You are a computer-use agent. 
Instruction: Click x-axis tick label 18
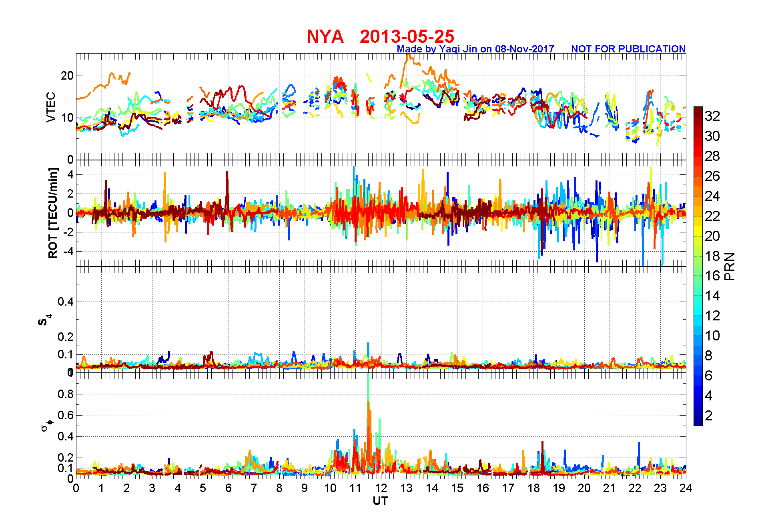coord(533,488)
